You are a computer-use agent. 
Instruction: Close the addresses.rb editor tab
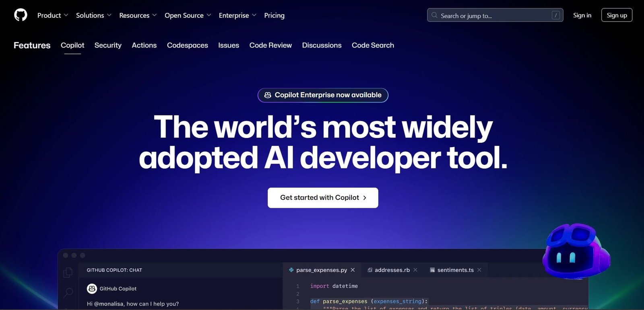point(415,270)
